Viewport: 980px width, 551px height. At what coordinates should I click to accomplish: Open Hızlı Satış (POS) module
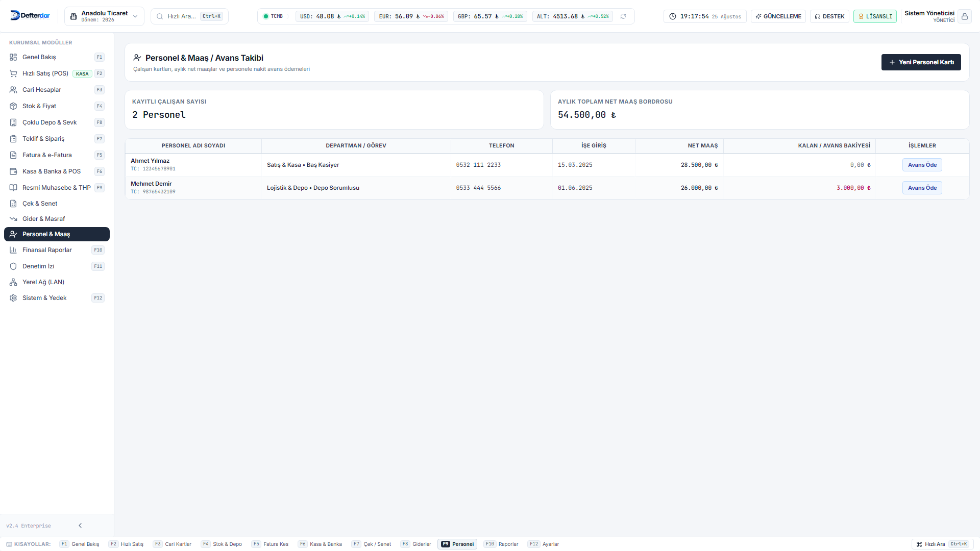pyautogui.click(x=57, y=73)
